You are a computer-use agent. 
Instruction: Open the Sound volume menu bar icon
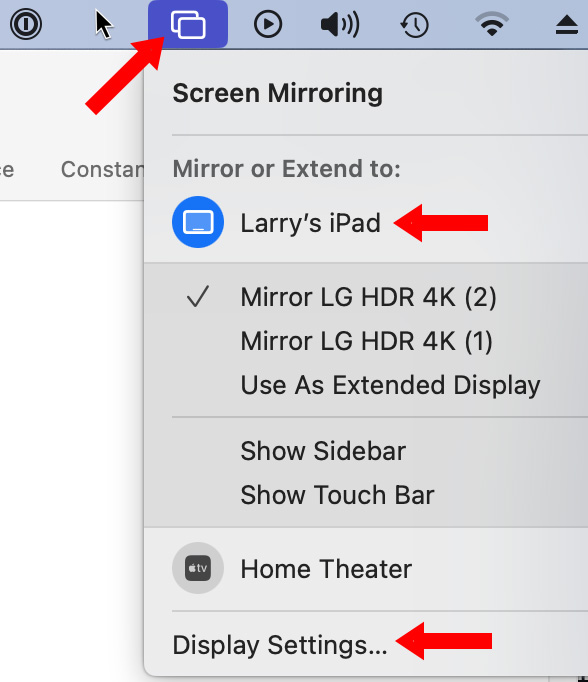pos(340,24)
